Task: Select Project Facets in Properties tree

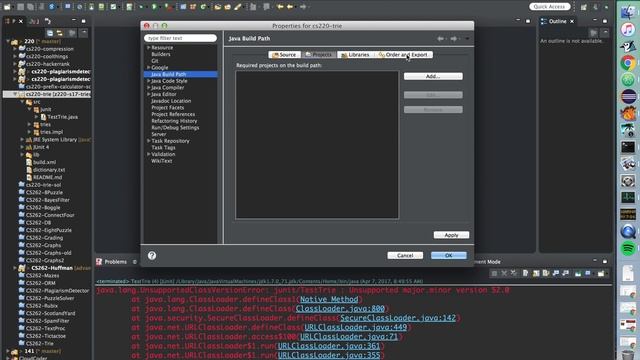Action: tap(167, 107)
